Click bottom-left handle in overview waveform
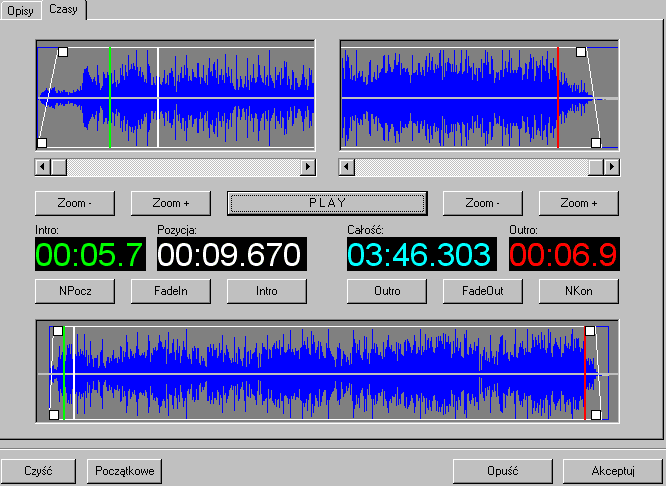This screenshot has height=486, width=666. click(54, 415)
